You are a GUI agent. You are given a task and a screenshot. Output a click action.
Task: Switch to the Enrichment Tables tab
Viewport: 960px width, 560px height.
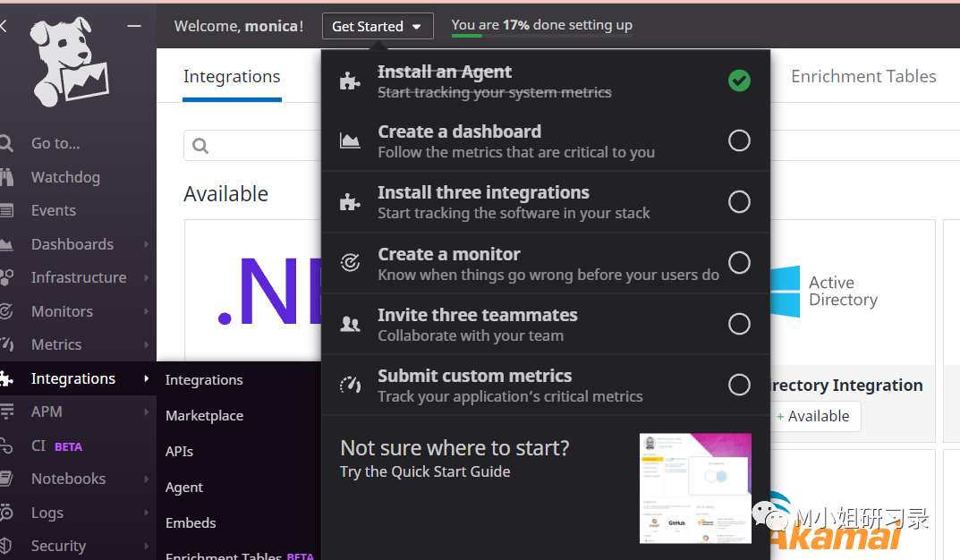[x=863, y=77]
